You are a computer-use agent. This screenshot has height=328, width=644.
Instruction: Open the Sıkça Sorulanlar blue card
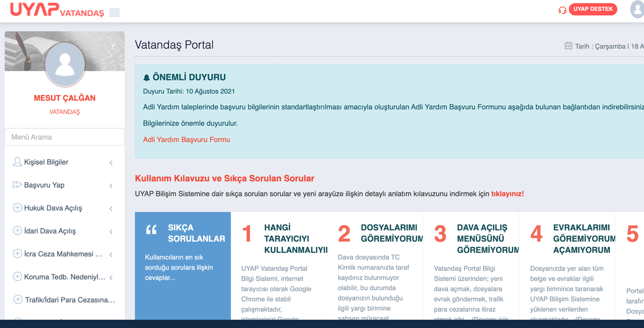[183, 266]
